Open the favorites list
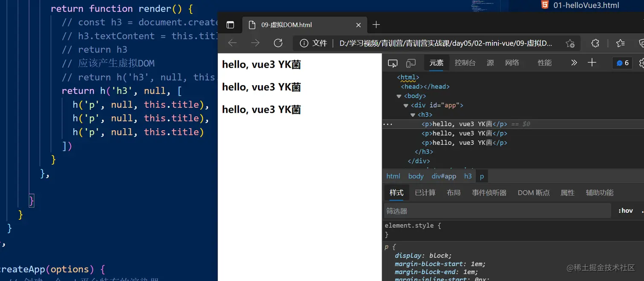The width and height of the screenshot is (644, 281). coord(621,43)
